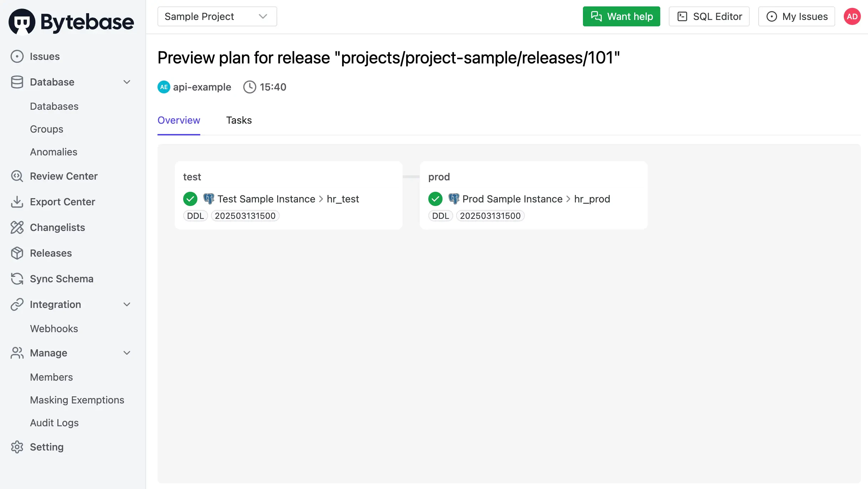Image resolution: width=868 pixels, height=489 pixels.
Task: Click green check status on hr_test task
Action: [190, 199]
